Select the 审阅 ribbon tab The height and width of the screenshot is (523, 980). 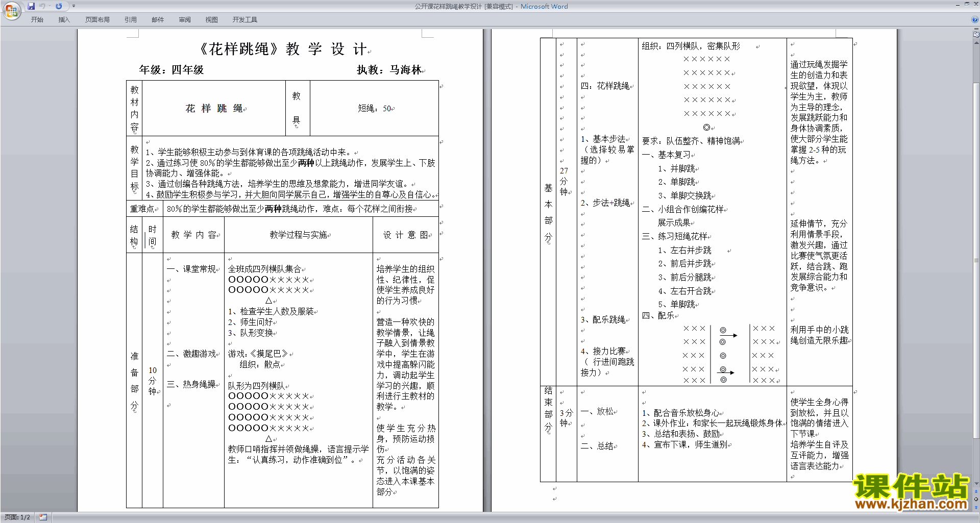pyautogui.click(x=185, y=19)
